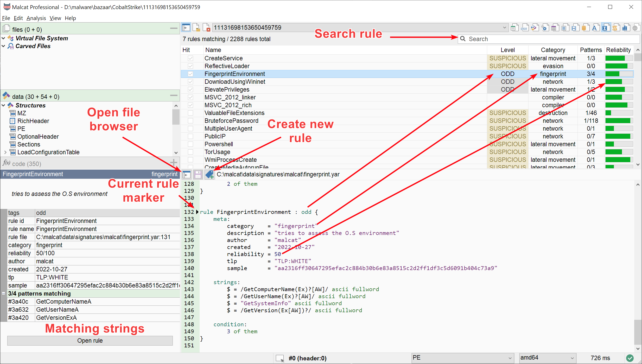Close the current file with red X icon
This screenshot has width=642, height=364.
[x=206, y=27]
